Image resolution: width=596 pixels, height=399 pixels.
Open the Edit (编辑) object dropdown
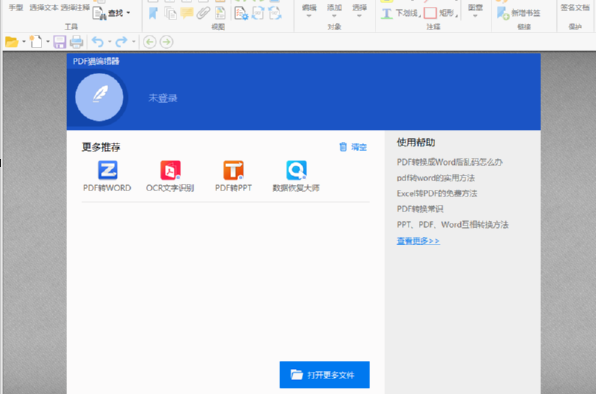point(309,11)
